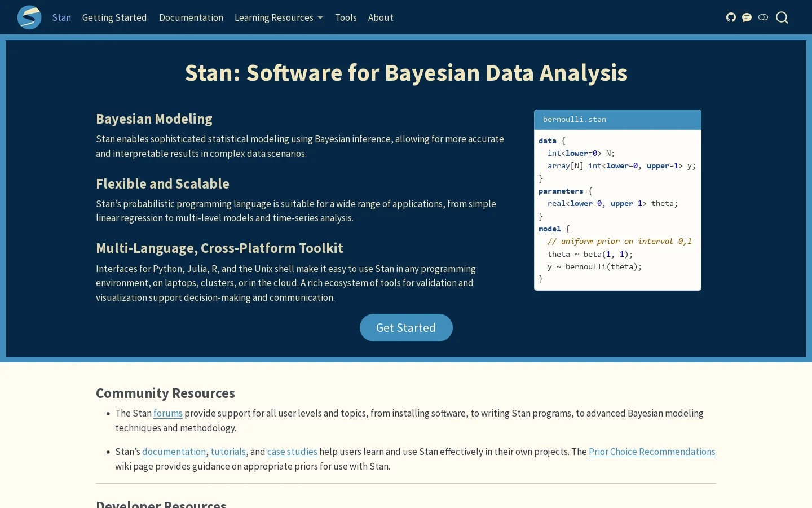Follow the tutorials link
Screen dimensions: 812x508
(x=228, y=452)
